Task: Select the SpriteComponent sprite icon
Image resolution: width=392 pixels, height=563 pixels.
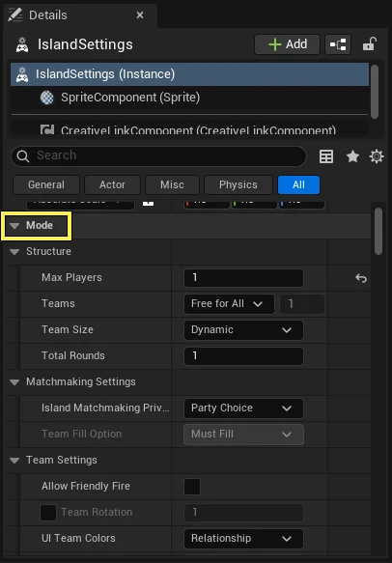Action: click(x=47, y=98)
